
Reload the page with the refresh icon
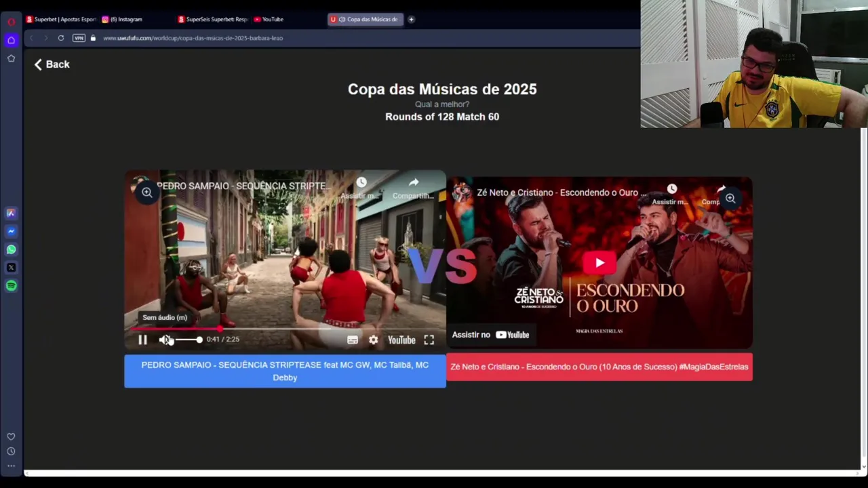click(61, 38)
